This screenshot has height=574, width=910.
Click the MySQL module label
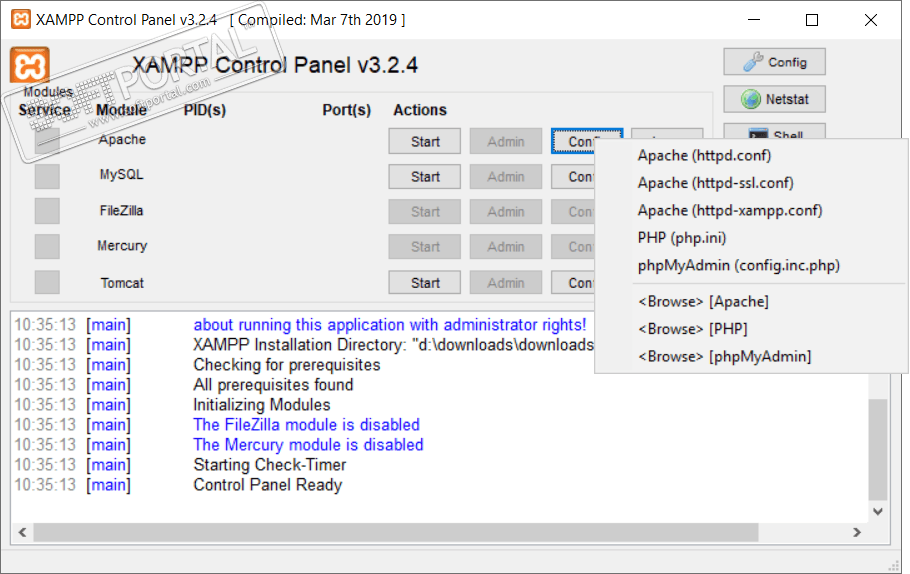pos(121,174)
